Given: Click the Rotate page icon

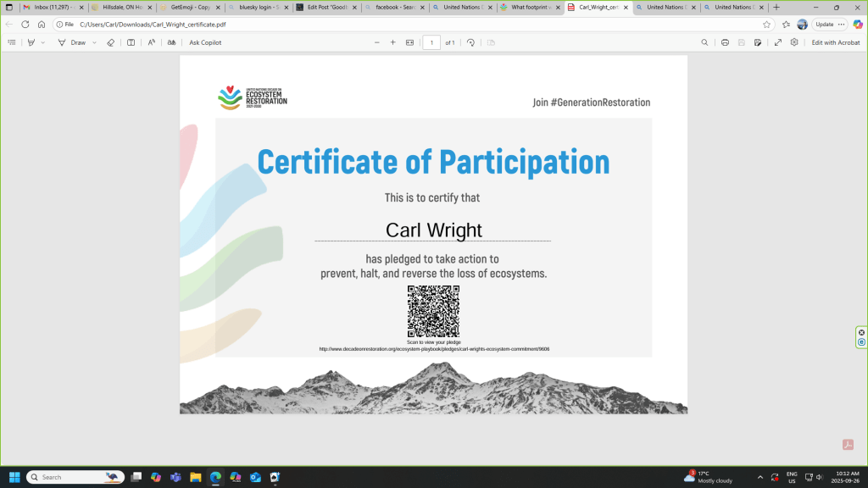Looking at the screenshot, I should pyautogui.click(x=470, y=42).
